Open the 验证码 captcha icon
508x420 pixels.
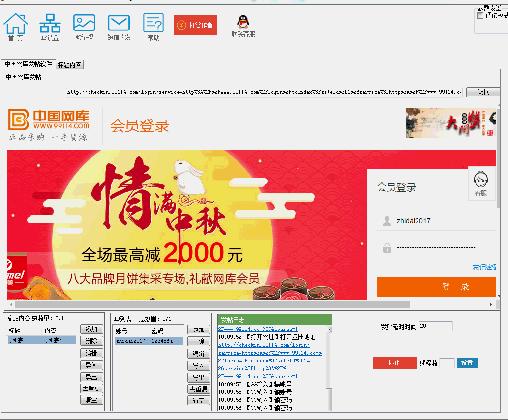pos(85,27)
